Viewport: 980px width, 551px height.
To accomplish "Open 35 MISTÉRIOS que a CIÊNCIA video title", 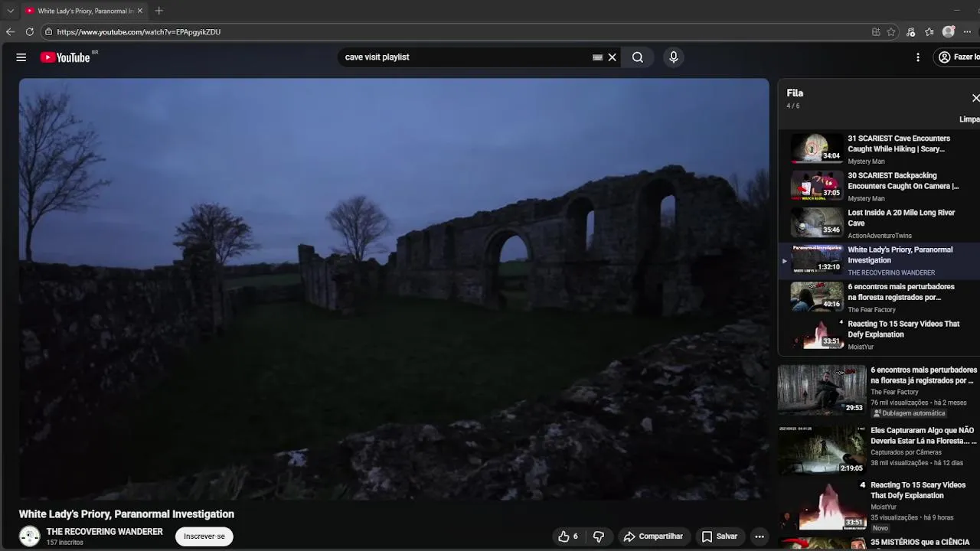I will (x=920, y=543).
